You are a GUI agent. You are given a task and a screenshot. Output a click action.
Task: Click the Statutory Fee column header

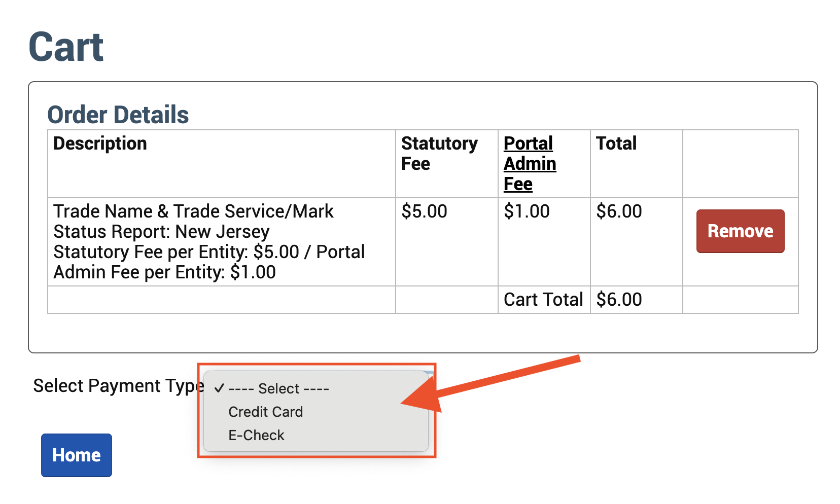(x=439, y=153)
